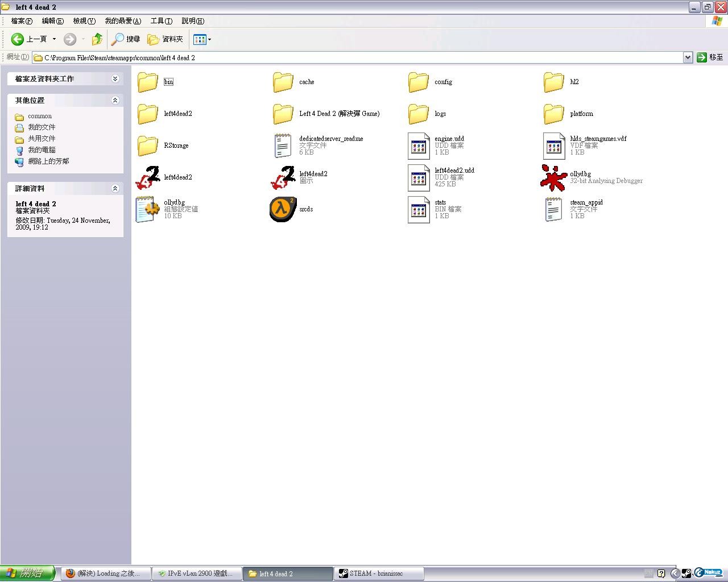Click the common link in Other Places
Image resolution: width=728 pixels, height=582 pixels.
[40, 117]
